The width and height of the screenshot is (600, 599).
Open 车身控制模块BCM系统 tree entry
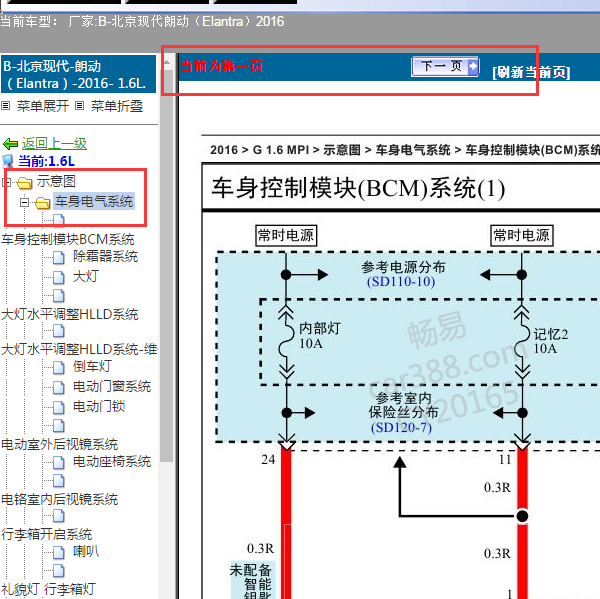pos(68,239)
